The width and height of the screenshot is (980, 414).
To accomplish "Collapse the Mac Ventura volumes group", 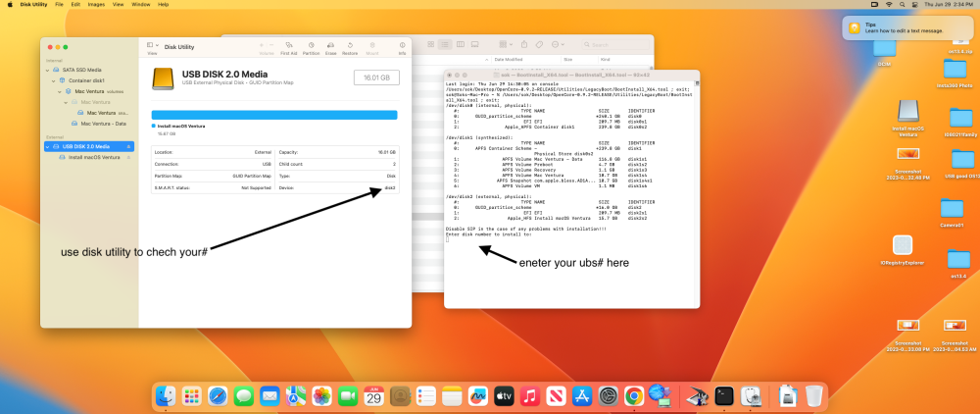I will [x=61, y=91].
